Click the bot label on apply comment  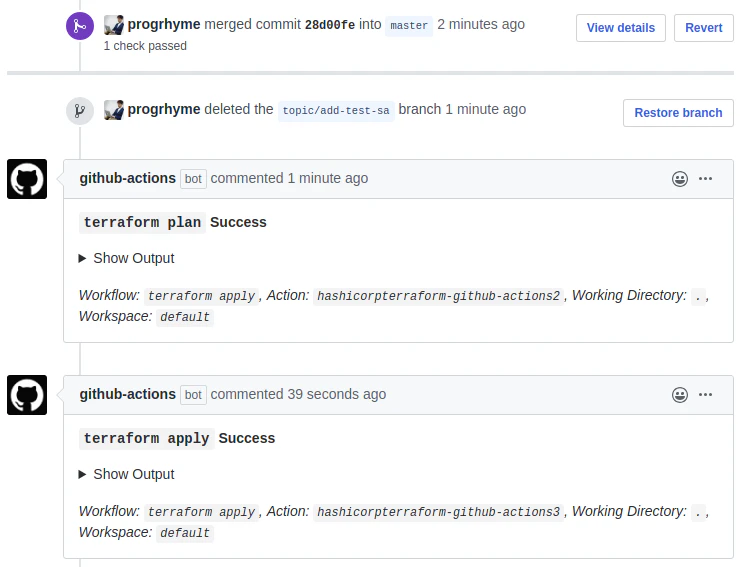pos(193,395)
